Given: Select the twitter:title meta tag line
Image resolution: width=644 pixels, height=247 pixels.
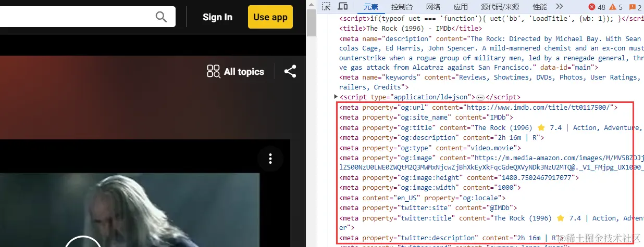Looking at the screenshot, I should pos(490,223).
